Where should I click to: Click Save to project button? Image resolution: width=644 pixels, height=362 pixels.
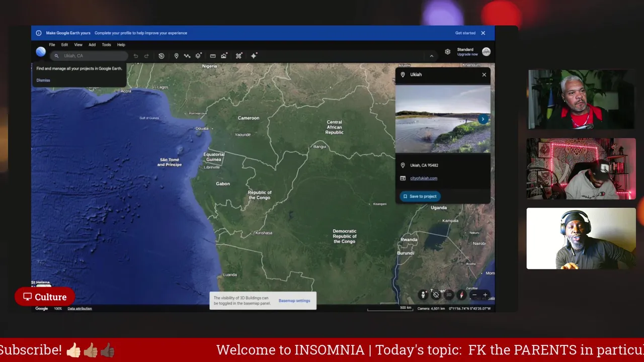pyautogui.click(x=420, y=197)
